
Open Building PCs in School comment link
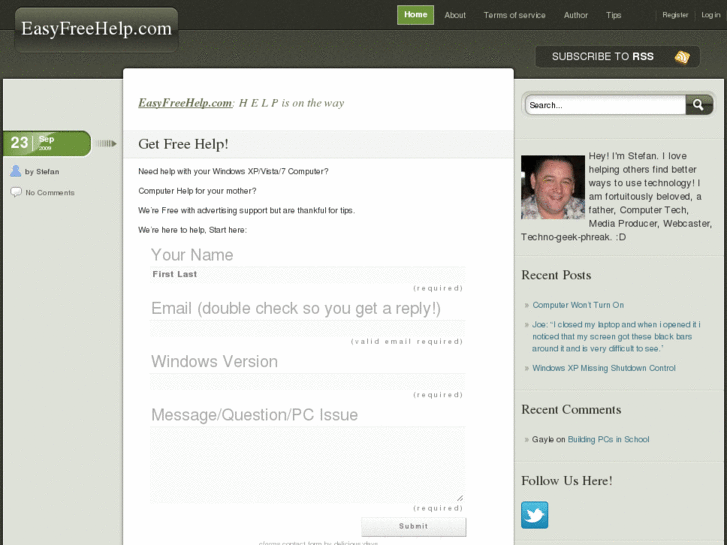[608, 439]
